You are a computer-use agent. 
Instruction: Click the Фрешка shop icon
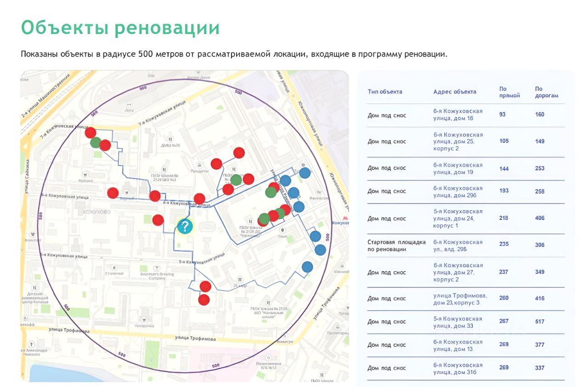85,174
